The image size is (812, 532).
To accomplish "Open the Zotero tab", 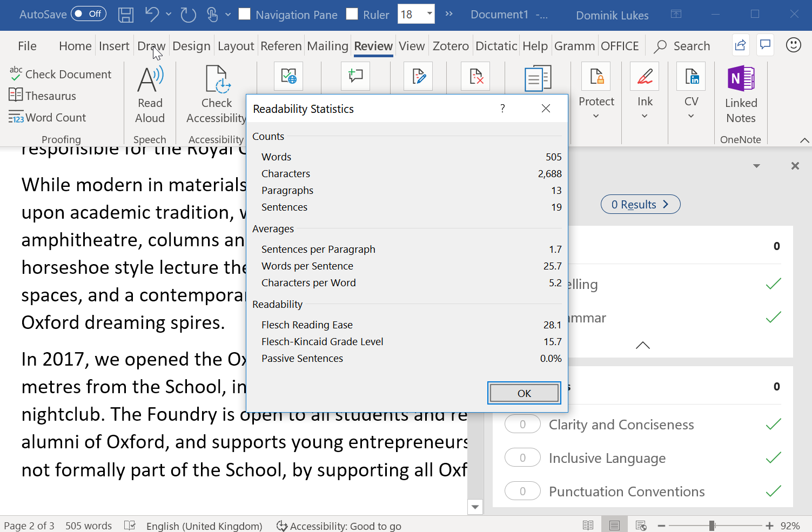I will coord(451,46).
